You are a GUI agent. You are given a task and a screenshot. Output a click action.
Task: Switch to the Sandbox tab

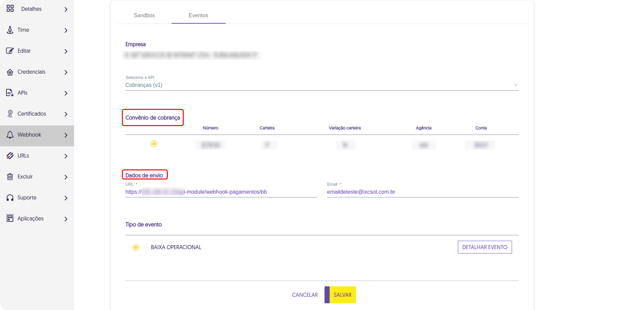pos(144,16)
